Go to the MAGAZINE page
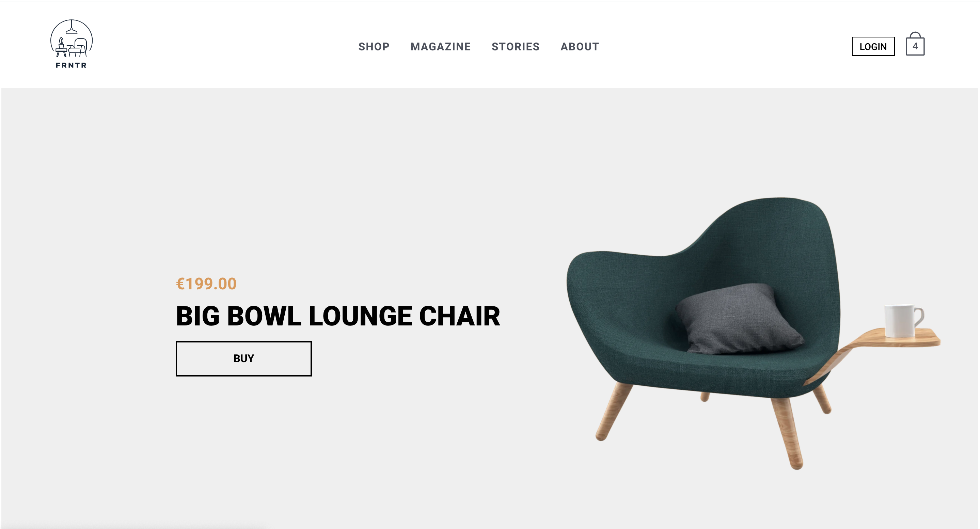The width and height of the screenshot is (980, 529). pos(441,46)
